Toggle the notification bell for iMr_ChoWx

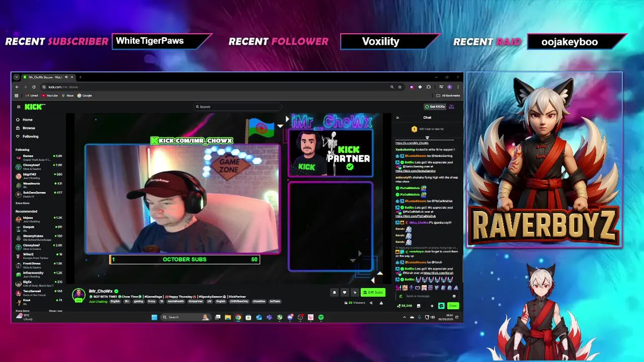pyautogui.click(x=334, y=293)
